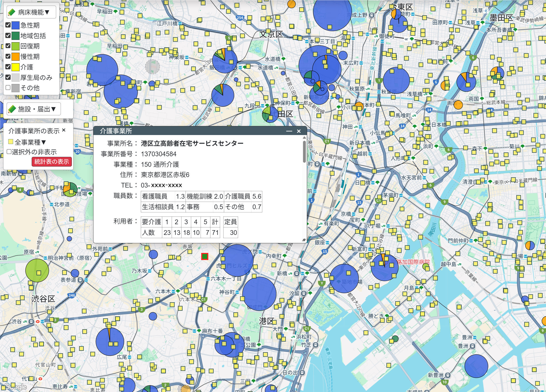Click the pie marker near 飯田橋
546x392 pixels.
pyautogui.click(x=225, y=60)
